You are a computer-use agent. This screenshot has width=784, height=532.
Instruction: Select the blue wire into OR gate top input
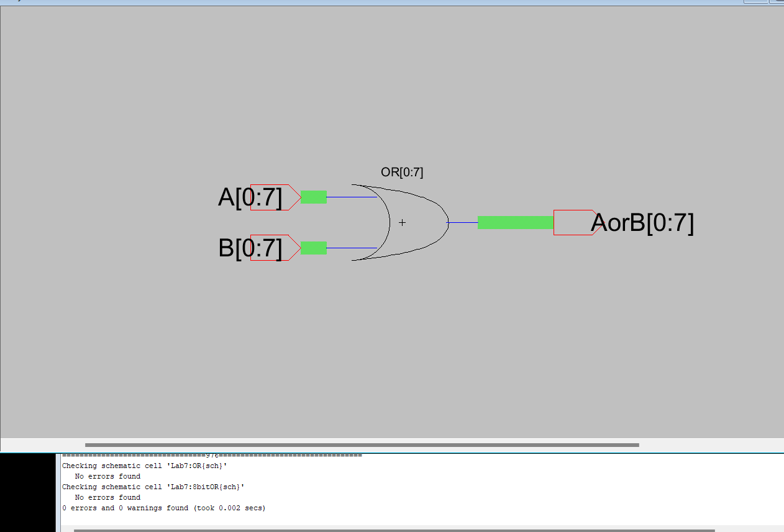[352, 197]
